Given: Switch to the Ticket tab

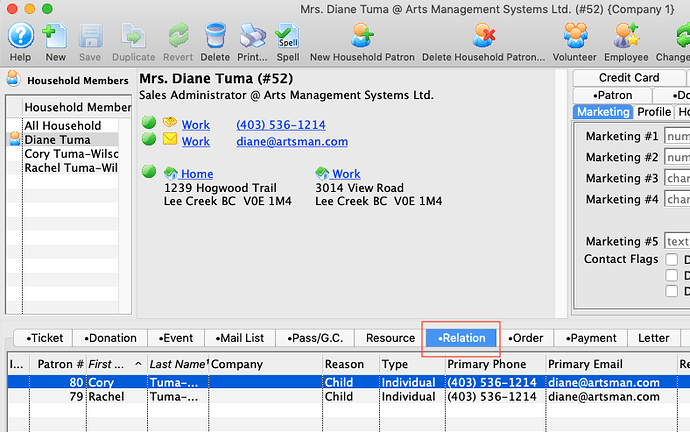Looking at the screenshot, I should pos(44,338).
